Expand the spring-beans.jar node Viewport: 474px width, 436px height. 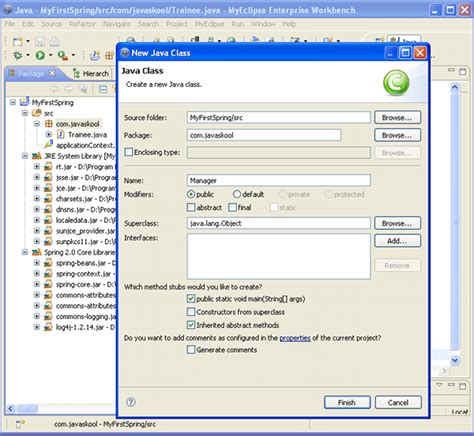pyautogui.click(x=37, y=263)
